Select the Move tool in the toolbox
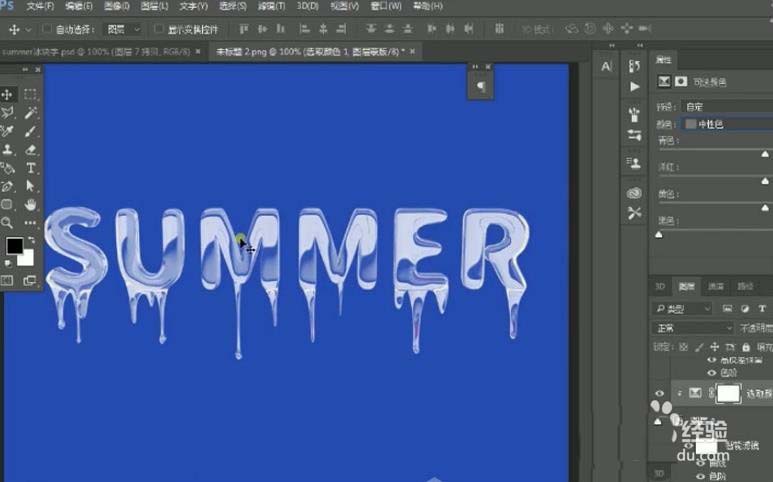 point(8,94)
